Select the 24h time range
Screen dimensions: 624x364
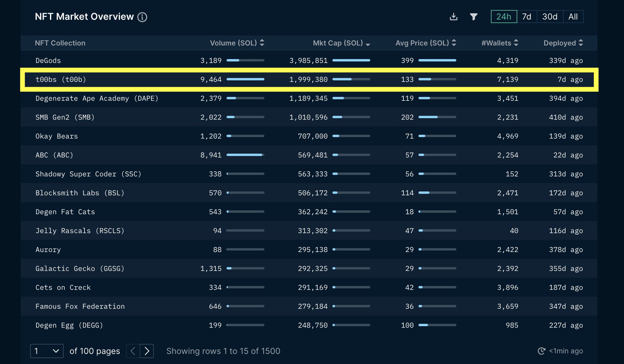(x=504, y=17)
